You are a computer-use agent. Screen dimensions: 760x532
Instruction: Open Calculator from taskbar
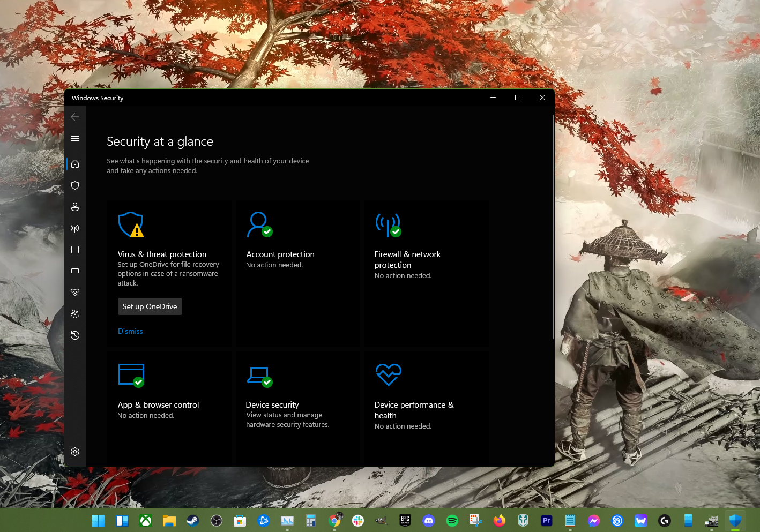pyautogui.click(x=311, y=520)
